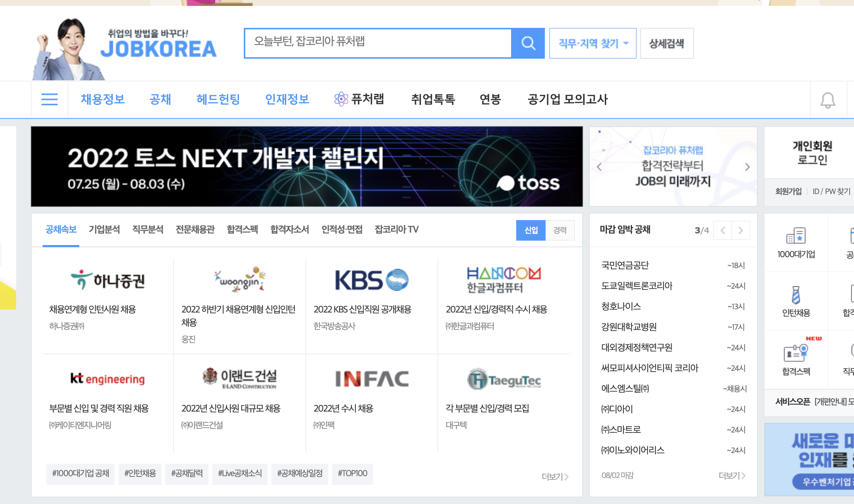Show next 마감 임박 공채 page
The height and width of the screenshot is (504, 854).
coord(741,230)
